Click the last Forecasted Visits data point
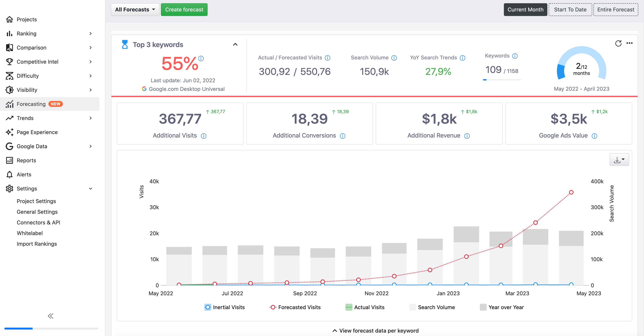Screen dimensions: 644x336 (x=571, y=192)
